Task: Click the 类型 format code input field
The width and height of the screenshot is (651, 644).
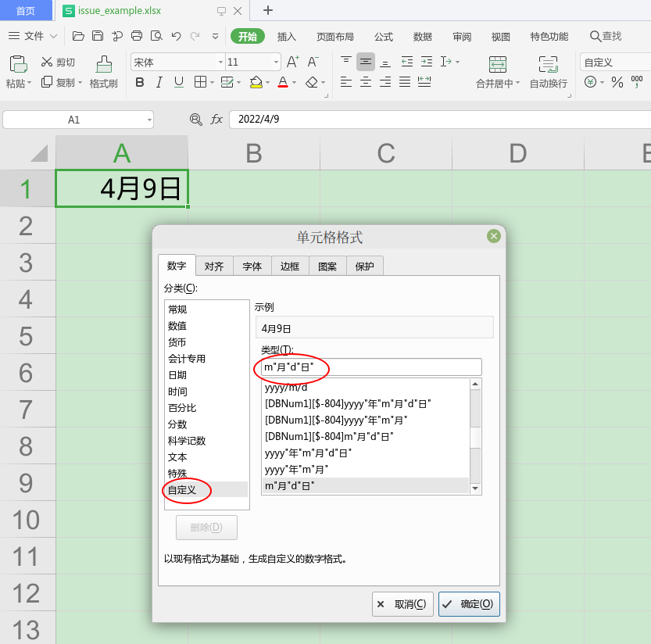Action: coord(371,367)
